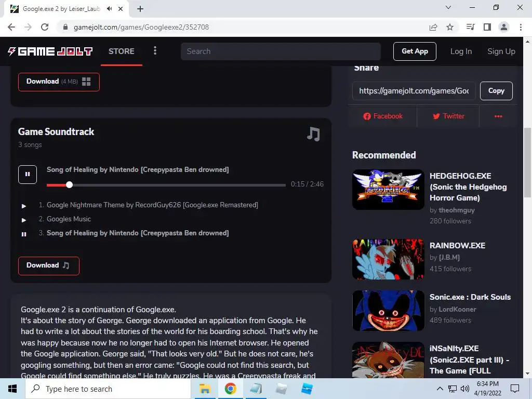Open the RAINBOW.EXE game title link
Viewport: 532px width, 399px height.
click(x=457, y=246)
